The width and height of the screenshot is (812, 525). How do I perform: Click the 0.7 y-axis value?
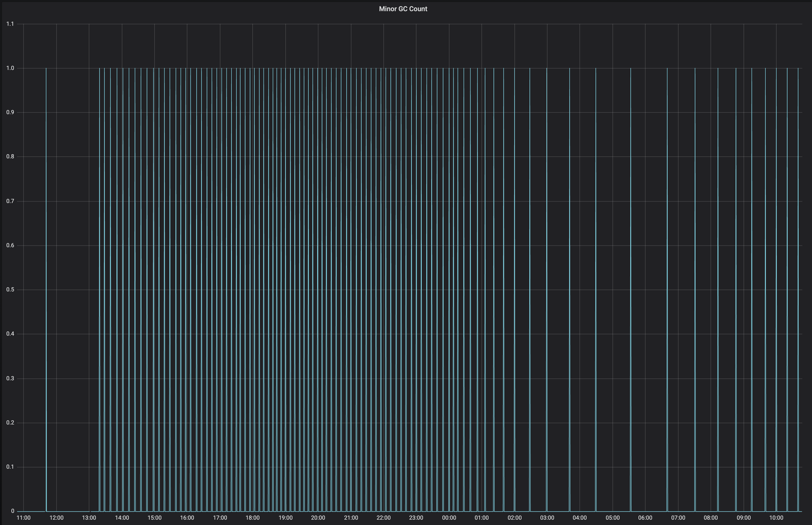click(x=10, y=201)
